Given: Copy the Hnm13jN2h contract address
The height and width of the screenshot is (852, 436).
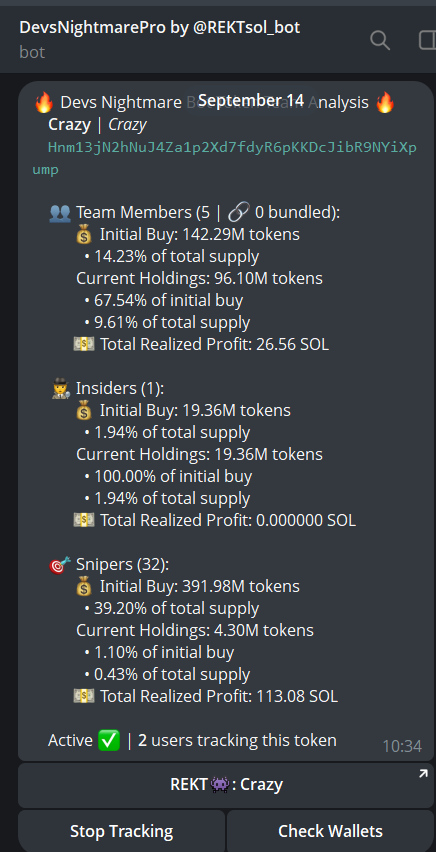Looking at the screenshot, I should [225, 159].
